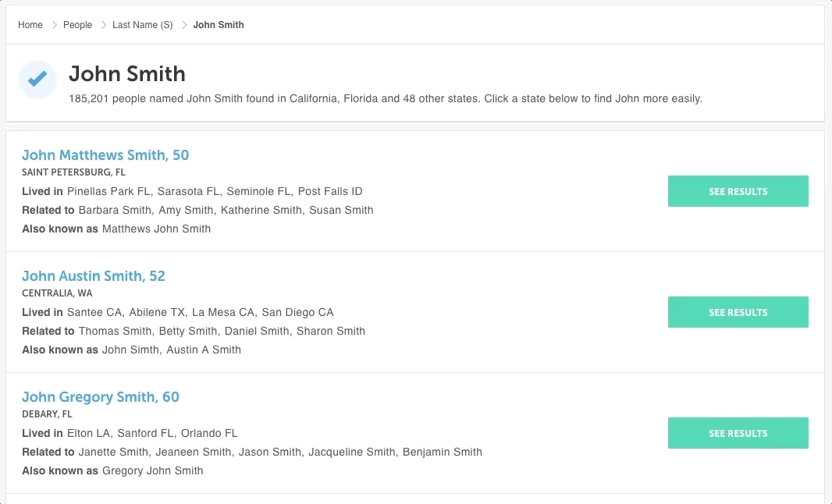Image resolution: width=832 pixels, height=504 pixels.
Task: Open the John Matthews Smith, 50 profile
Action: pos(105,155)
